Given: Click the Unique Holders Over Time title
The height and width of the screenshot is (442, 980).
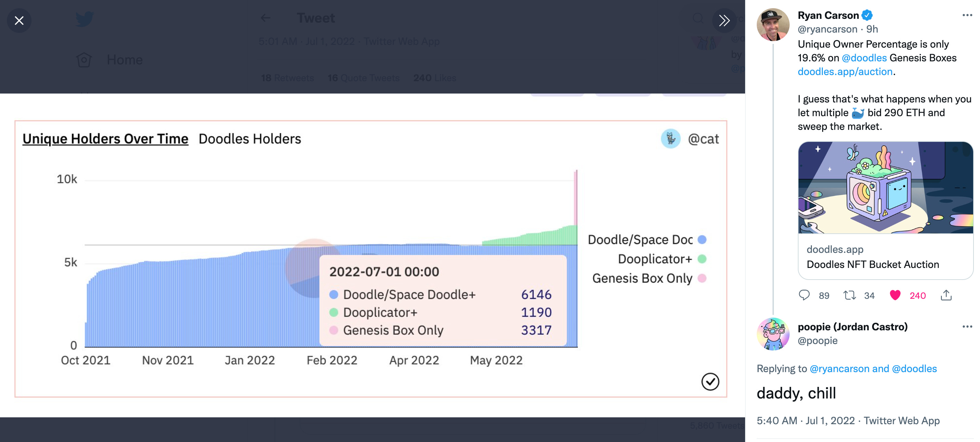Looking at the screenshot, I should [x=105, y=138].
